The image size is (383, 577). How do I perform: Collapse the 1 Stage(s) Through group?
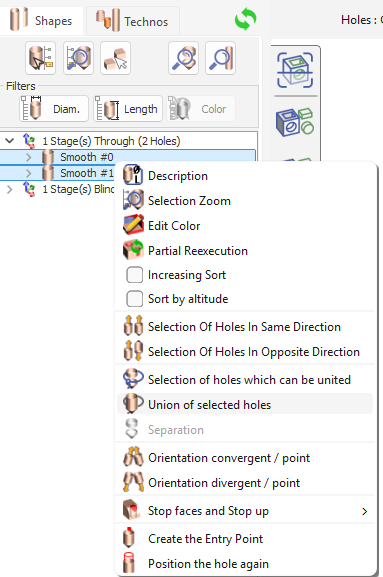pos(10,141)
